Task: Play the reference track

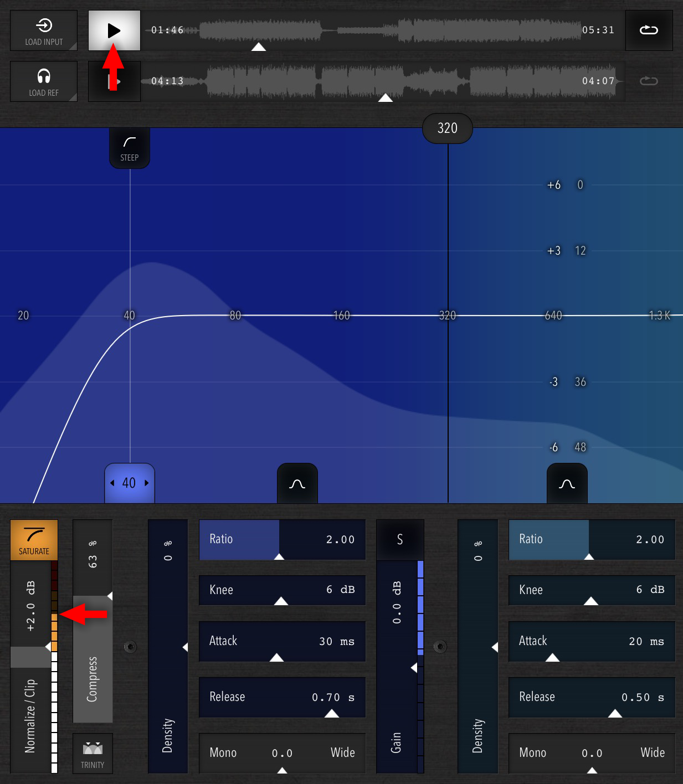Action: tap(114, 81)
